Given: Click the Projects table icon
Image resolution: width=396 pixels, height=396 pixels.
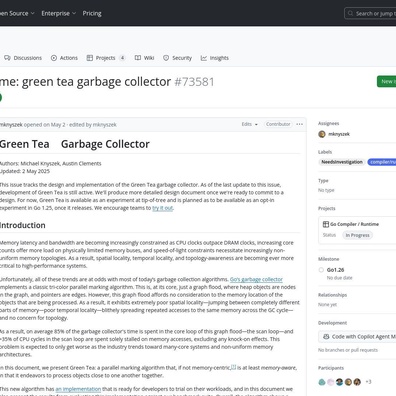Looking at the screenshot, I should click(x=90, y=58).
